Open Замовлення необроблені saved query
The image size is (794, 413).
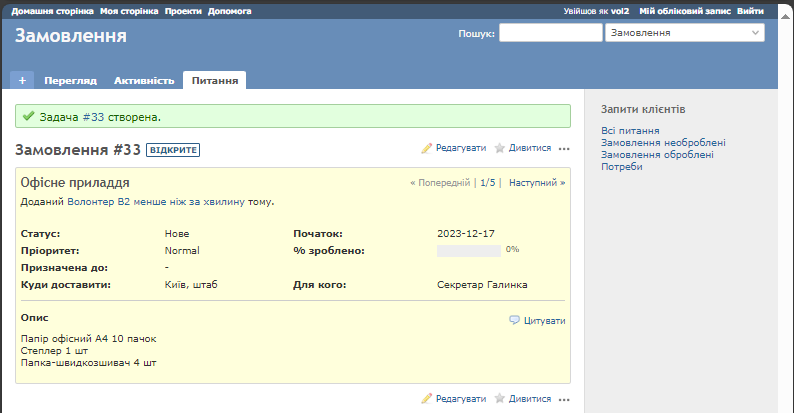click(x=663, y=143)
